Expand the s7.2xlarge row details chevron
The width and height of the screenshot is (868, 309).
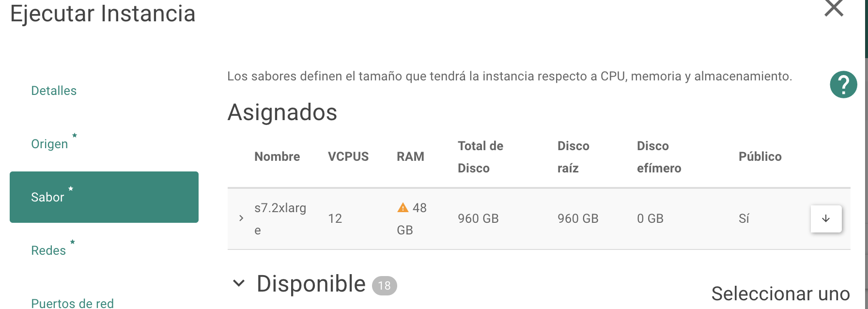241,218
